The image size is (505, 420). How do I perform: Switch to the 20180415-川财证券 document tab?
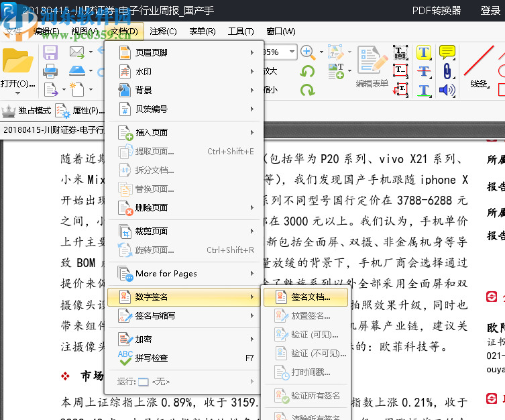point(53,130)
